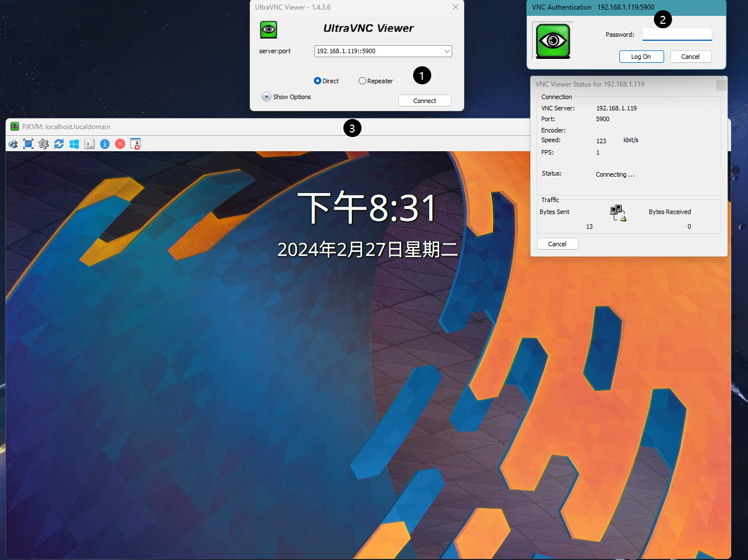748x560 pixels.
Task: Close the connection using the red X icon
Action: [x=120, y=144]
